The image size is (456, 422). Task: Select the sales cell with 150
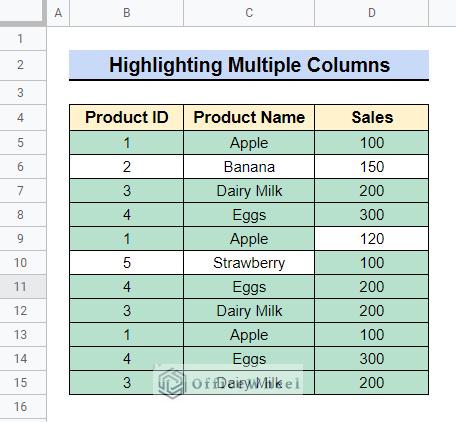tap(372, 167)
